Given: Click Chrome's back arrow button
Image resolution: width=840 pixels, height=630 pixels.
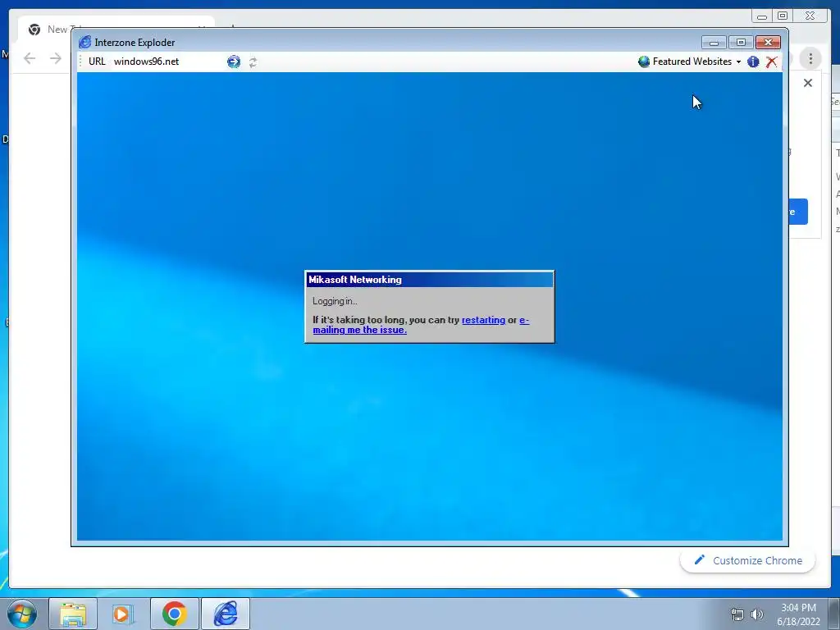Looking at the screenshot, I should click(x=30, y=58).
